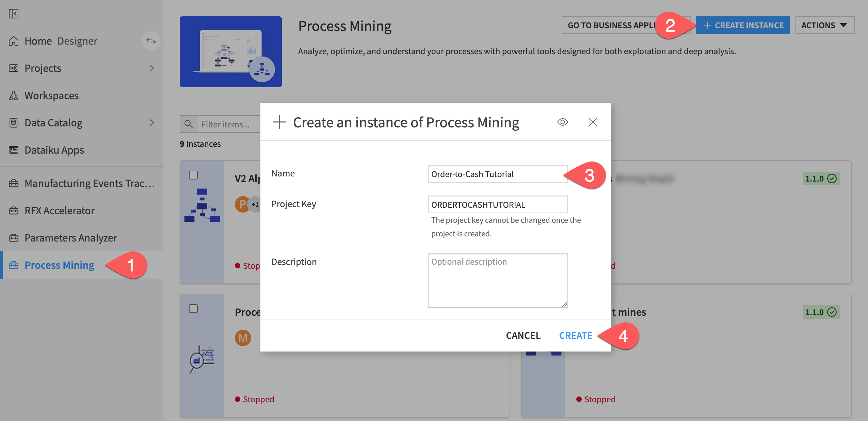This screenshot has width=868, height=421.
Task: Open the Home menu item
Action: [38, 41]
